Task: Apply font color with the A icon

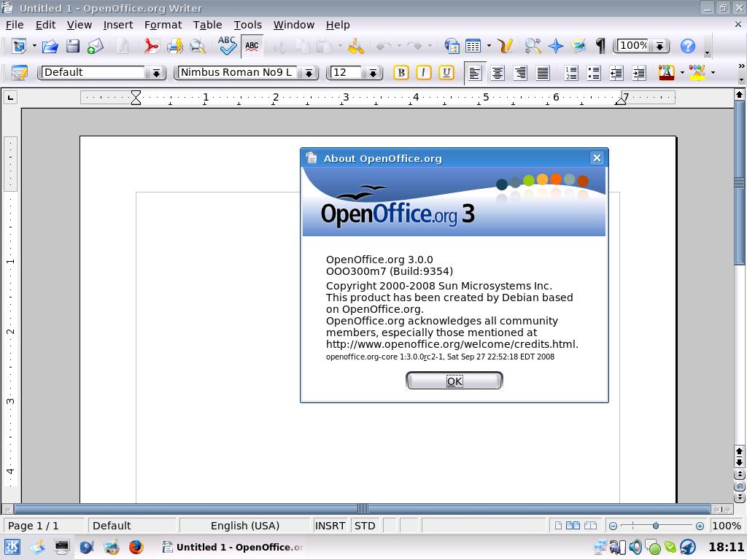Action: 667,73
